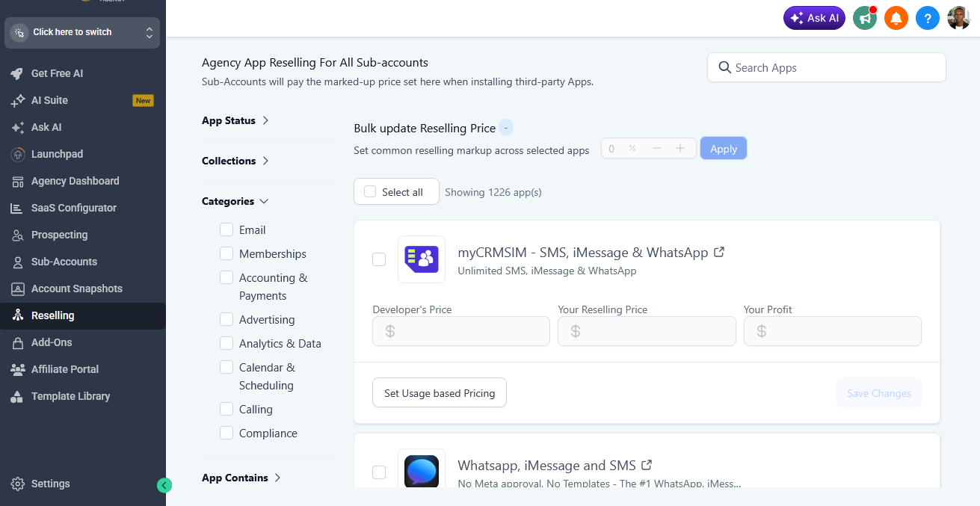Open SaaS Configurator chart icon
The width and height of the screenshot is (980, 506).
[x=17, y=208]
